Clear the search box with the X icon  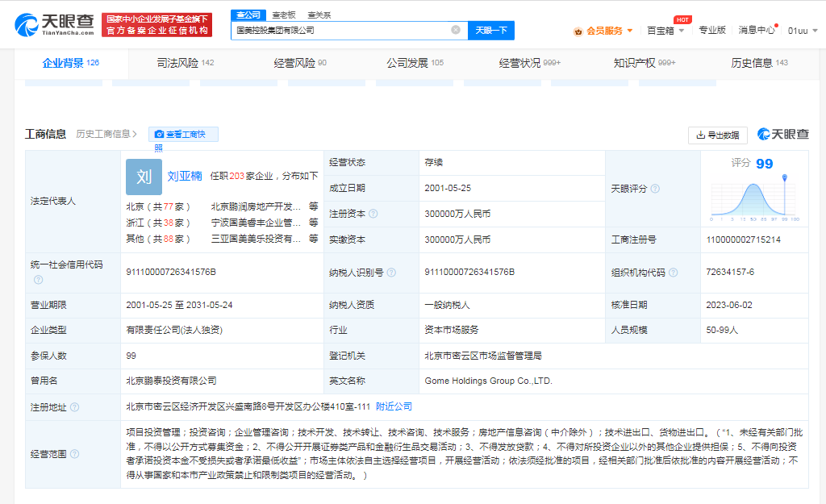click(456, 30)
